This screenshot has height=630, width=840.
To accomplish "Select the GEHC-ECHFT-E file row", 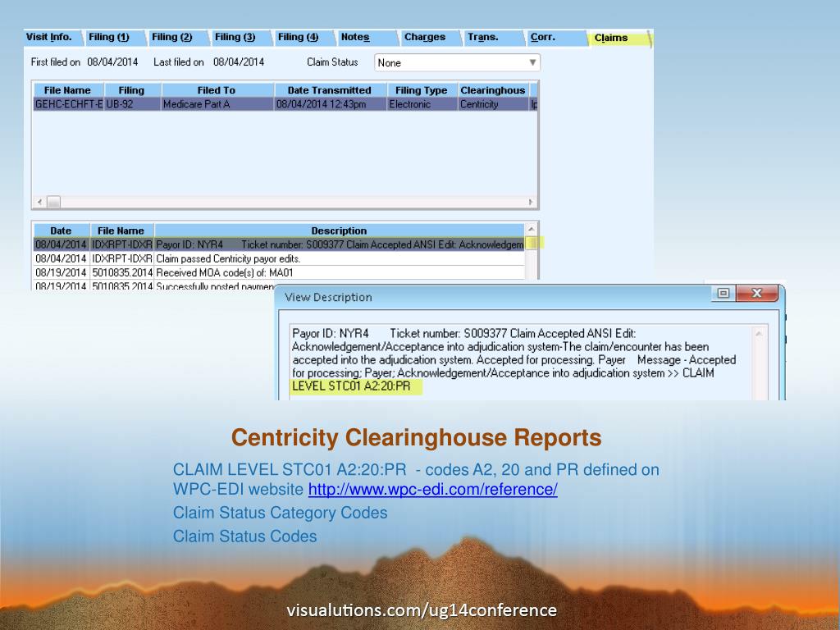I will click(285, 104).
